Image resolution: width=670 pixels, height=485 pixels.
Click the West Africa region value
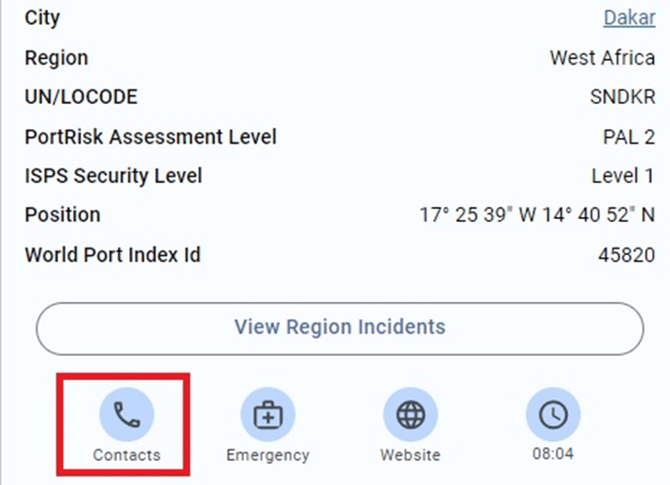[602, 58]
